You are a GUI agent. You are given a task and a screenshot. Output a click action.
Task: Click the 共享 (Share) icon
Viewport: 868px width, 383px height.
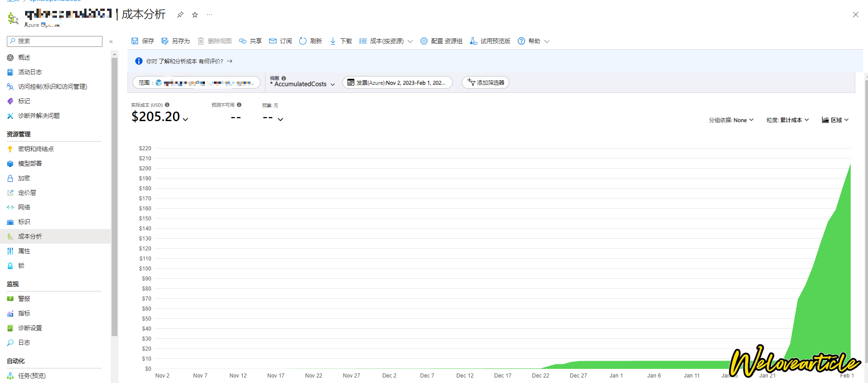coord(243,41)
